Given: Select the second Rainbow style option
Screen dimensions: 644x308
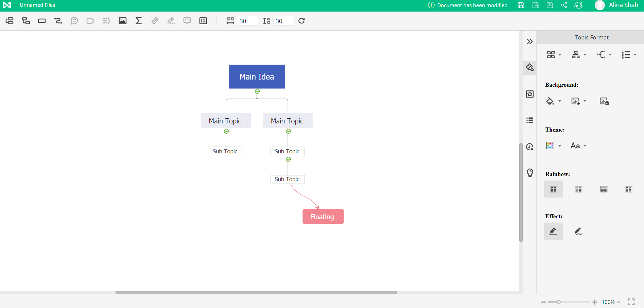Looking at the screenshot, I should 578,189.
